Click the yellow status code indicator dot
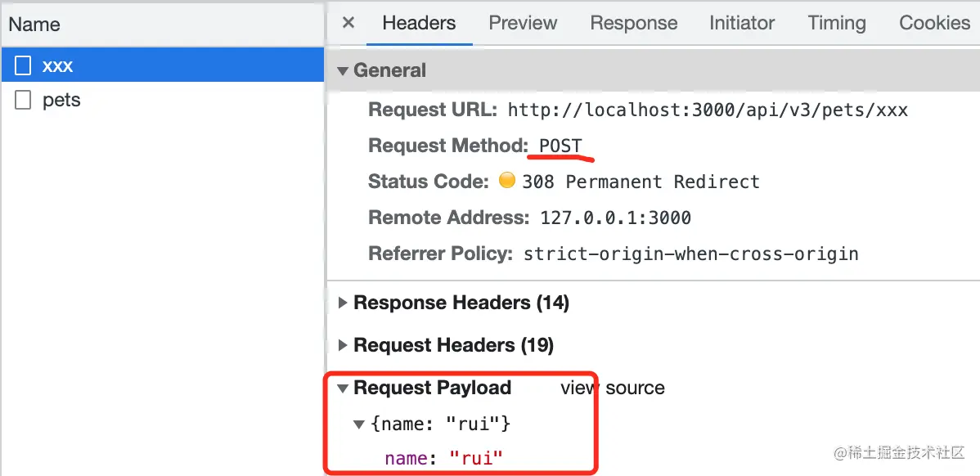980x476 pixels. pyautogui.click(x=507, y=181)
